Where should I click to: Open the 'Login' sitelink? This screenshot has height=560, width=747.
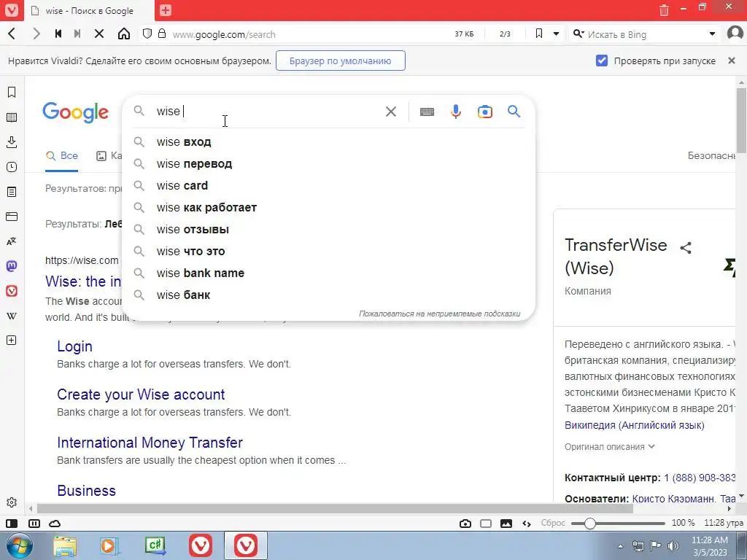point(75,346)
